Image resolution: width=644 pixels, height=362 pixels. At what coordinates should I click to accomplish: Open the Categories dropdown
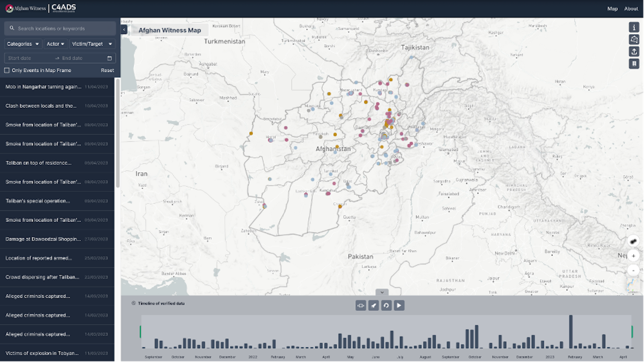point(23,44)
